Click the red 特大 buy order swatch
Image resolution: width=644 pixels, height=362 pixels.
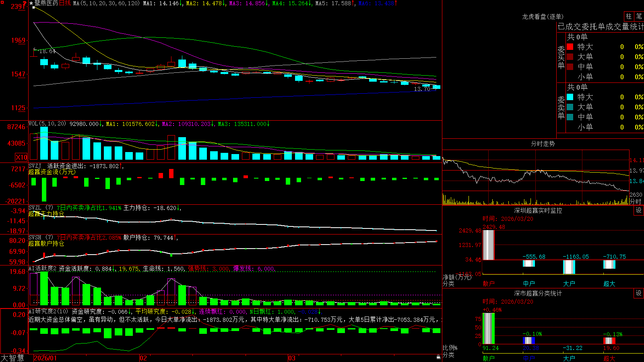click(x=570, y=47)
